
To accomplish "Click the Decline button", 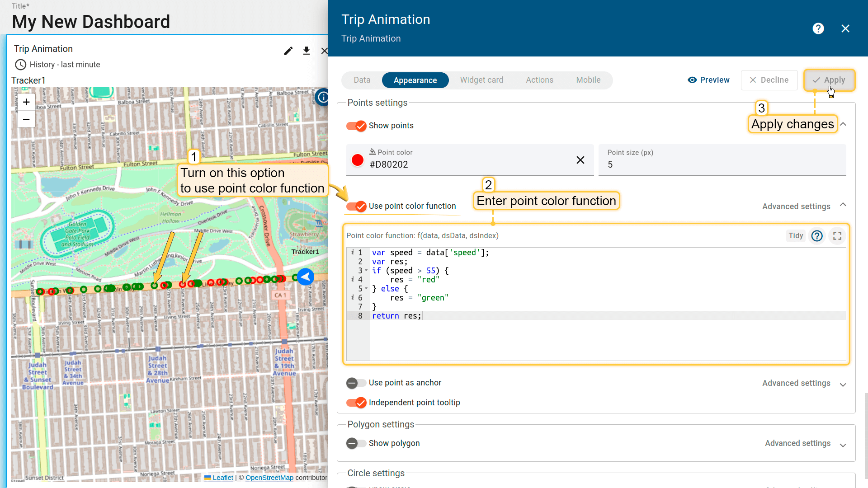I will (x=769, y=80).
